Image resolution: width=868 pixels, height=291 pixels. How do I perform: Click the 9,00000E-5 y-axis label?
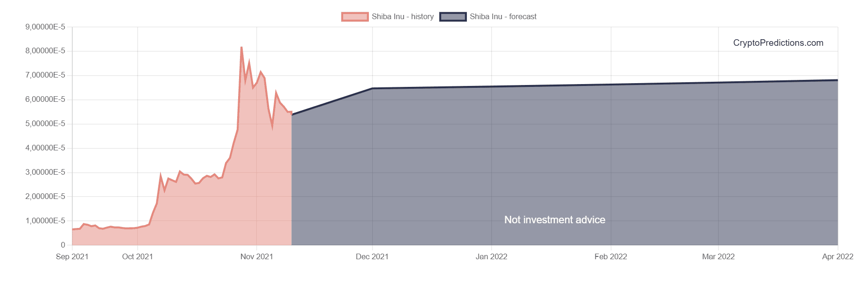tap(45, 27)
